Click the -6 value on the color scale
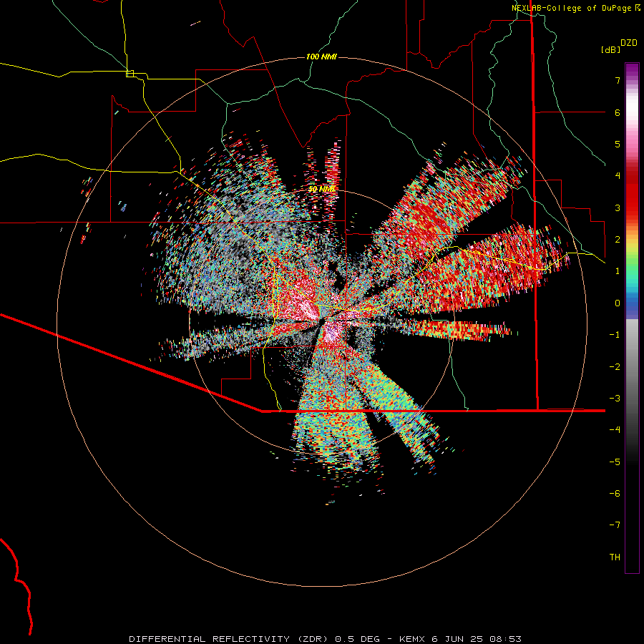644x644 pixels. (x=615, y=494)
